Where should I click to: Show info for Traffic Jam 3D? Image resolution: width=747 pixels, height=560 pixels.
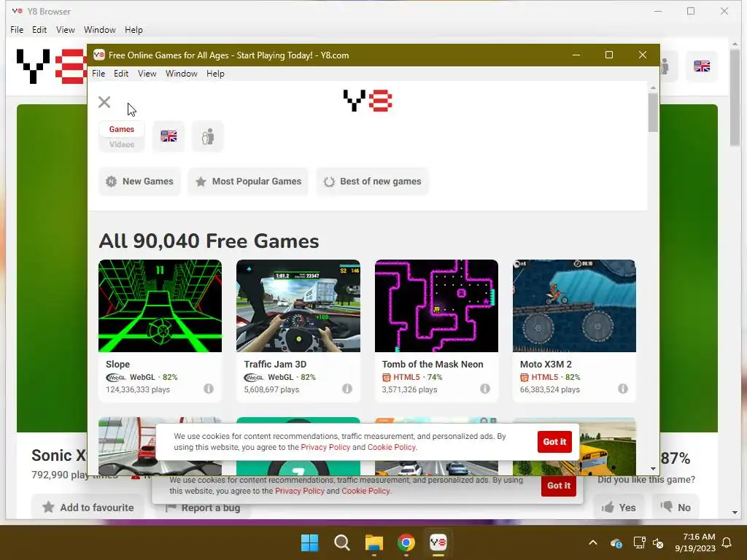pyautogui.click(x=347, y=389)
